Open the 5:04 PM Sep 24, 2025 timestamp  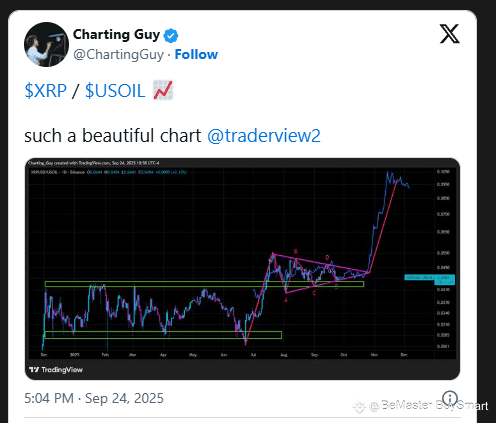point(94,398)
